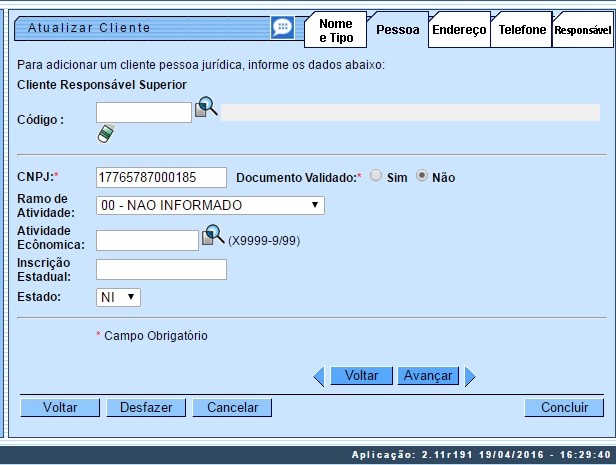This screenshot has height=465, width=616.
Task: Click the speech bubble help icon
Action: (282, 28)
